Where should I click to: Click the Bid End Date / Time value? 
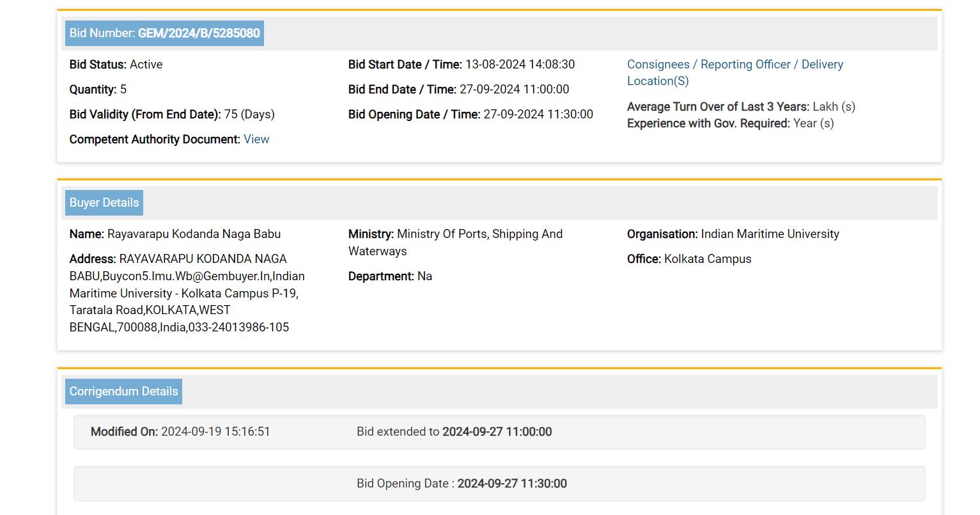(513, 90)
